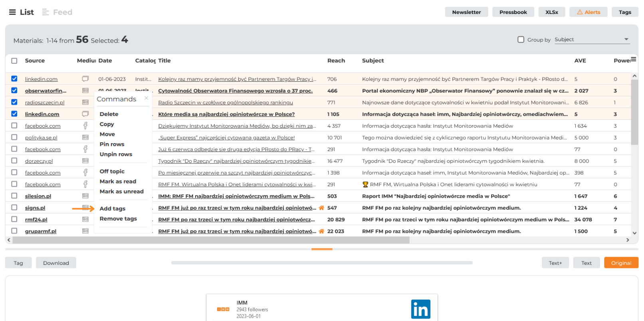Close the Commands popup
Screen dimensions: 644x321
click(146, 98)
